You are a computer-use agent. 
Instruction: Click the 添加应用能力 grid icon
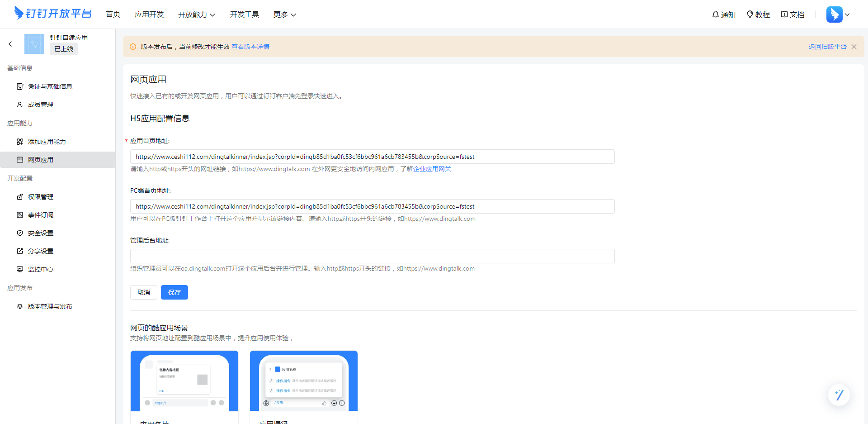[x=20, y=142]
